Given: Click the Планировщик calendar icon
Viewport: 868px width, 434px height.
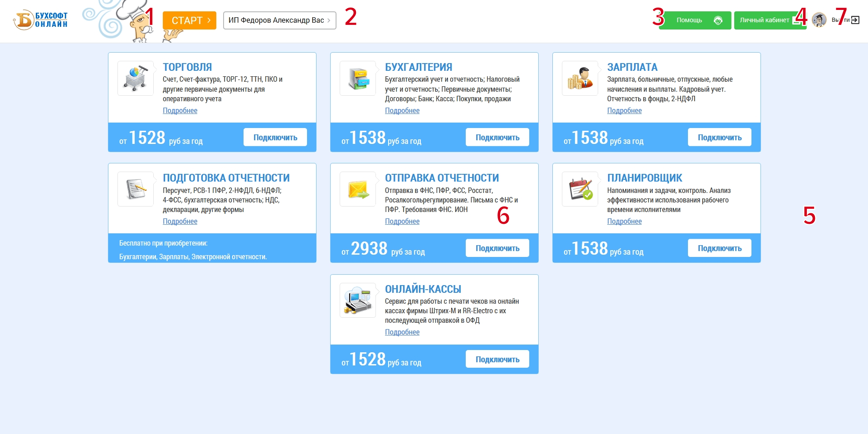Looking at the screenshot, I should (x=580, y=189).
